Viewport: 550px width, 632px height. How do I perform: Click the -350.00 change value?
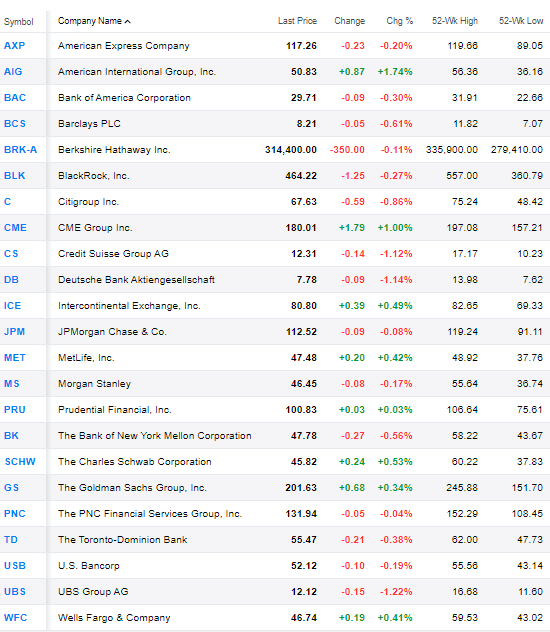[x=347, y=150]
